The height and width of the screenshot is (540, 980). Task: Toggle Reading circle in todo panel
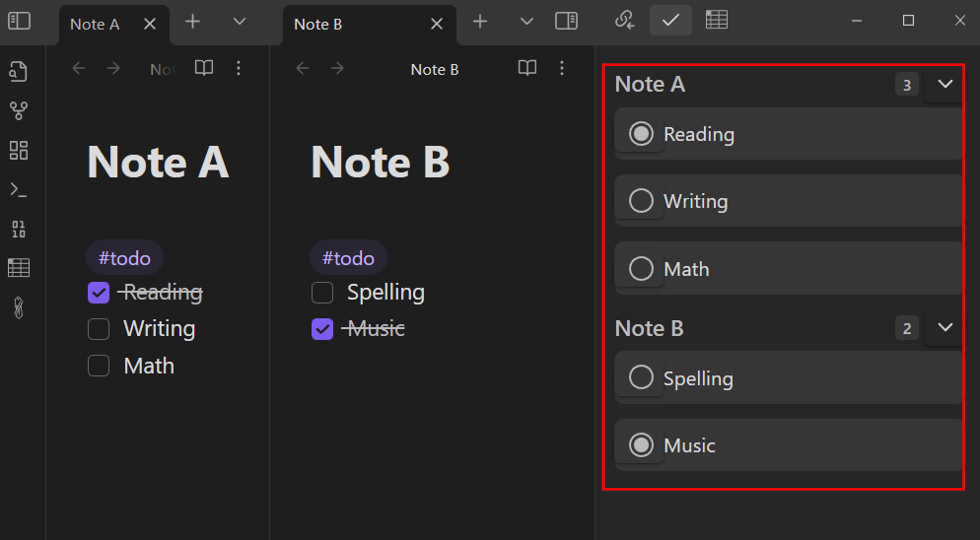pos(641,134)
